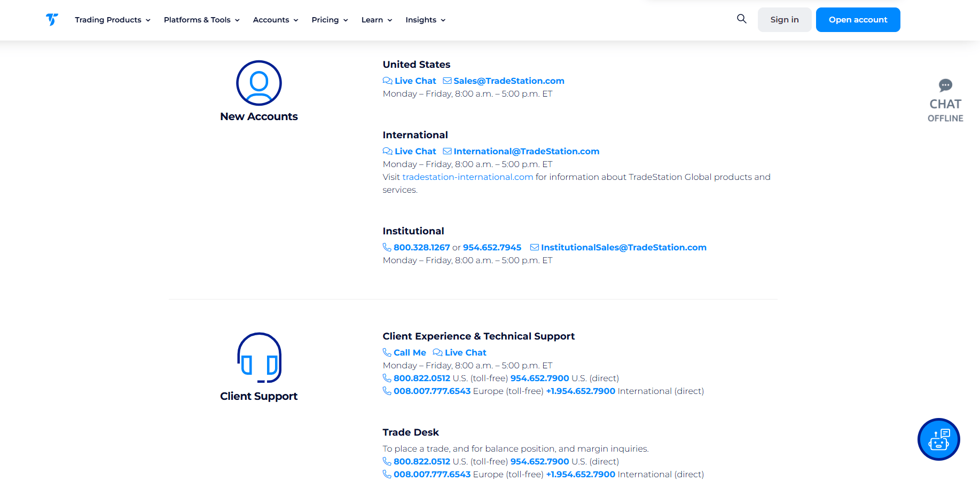
Task: Call +1.954.652.7900 under Client Experience
Action: pyautogui.click(x=581, y=391)
